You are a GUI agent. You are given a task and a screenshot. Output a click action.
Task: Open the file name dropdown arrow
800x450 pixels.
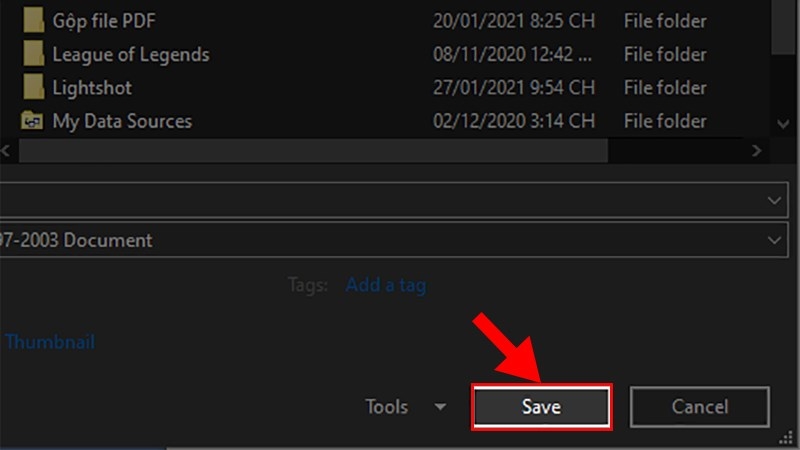click(x=775, y=200)
